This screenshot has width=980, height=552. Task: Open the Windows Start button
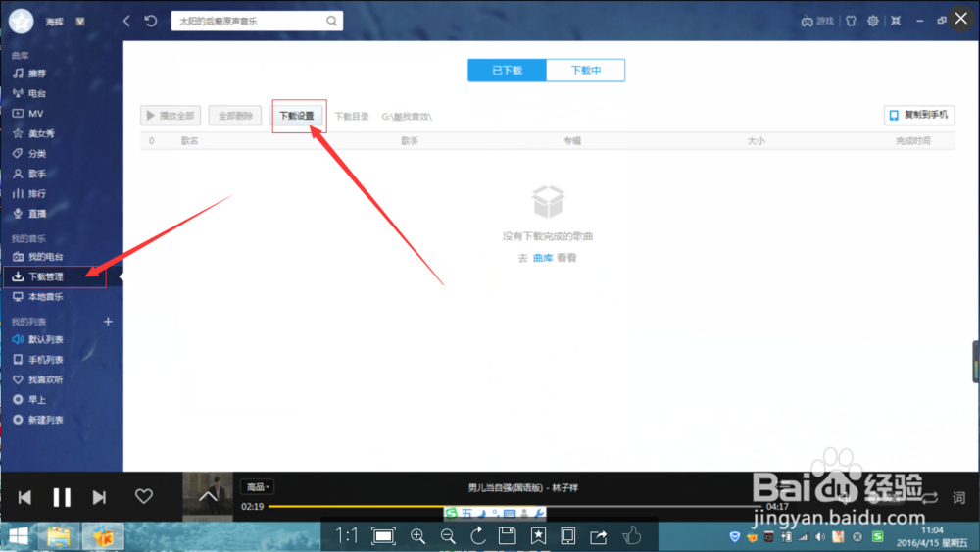pyautogui.click(x=19, y=536)
